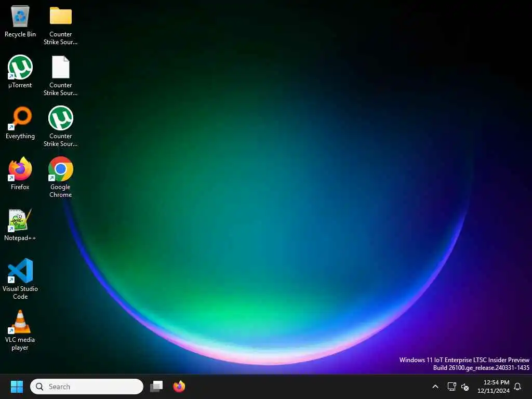The width and height of the screenshot is (532, 399).
Task: Open Firefox from the taskbar
Action: (179, 387)
